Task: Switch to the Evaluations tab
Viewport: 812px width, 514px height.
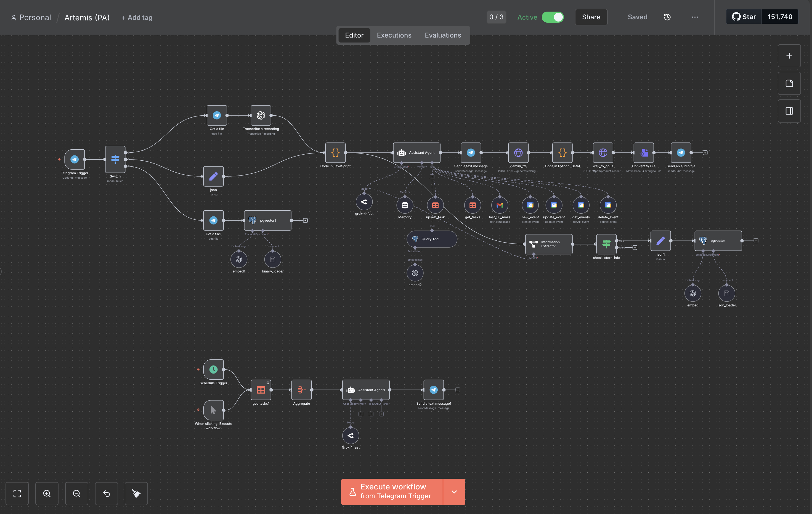Action: click(442, 35)
